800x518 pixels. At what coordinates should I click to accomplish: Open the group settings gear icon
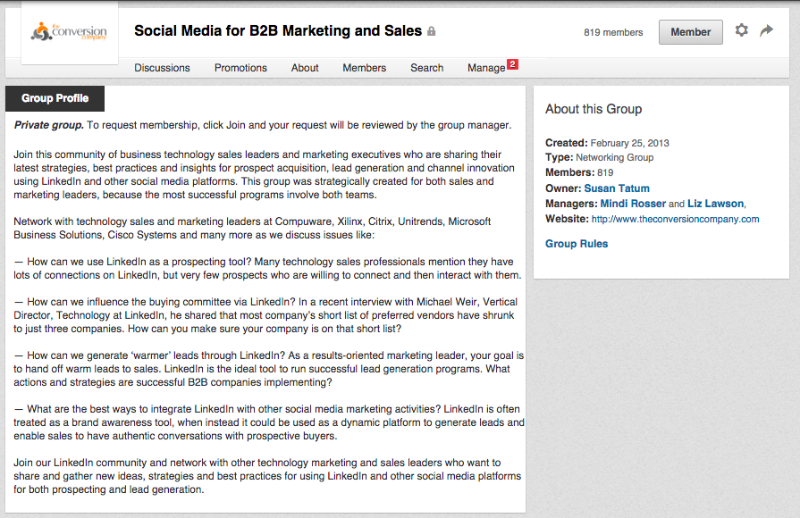pos(741,31)
